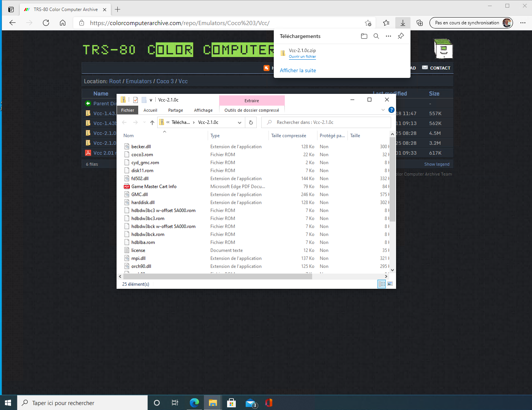Screen dimensions: 532x410
Task: Click the Explorer search box for Vcc-2.1.0c
Action: [326, 122]
